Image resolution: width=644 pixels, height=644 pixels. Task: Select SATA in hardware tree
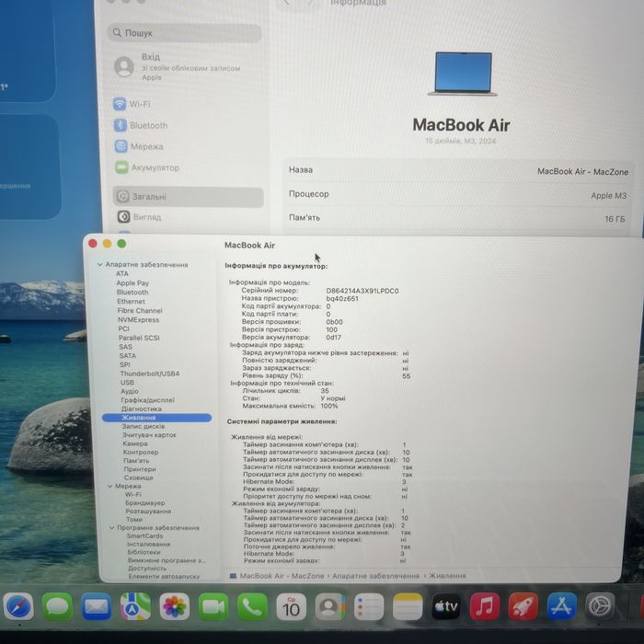(x=127, y=356)
